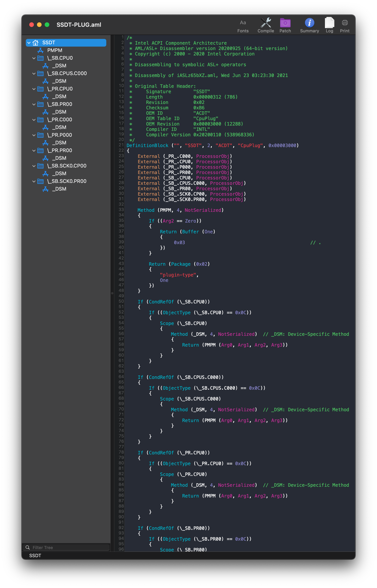
Task: Click the sidebar split divider handle
Action: [112, 293]
